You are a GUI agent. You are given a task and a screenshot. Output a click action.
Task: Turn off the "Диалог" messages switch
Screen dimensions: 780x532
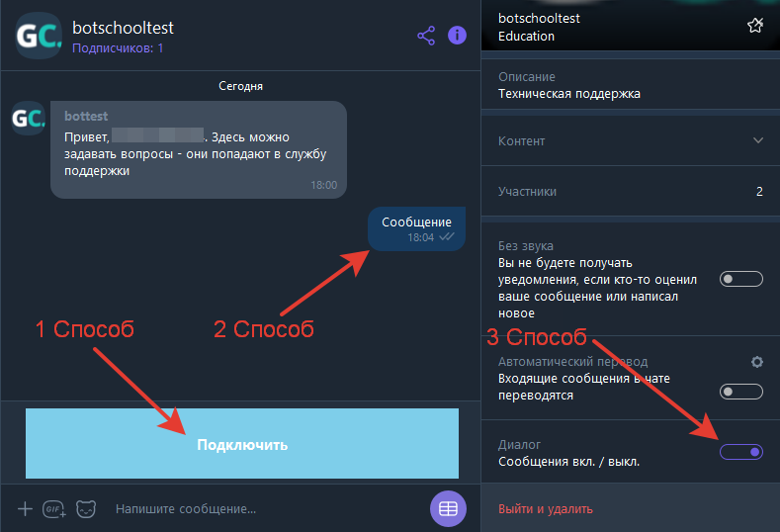(x=741, y=452)
